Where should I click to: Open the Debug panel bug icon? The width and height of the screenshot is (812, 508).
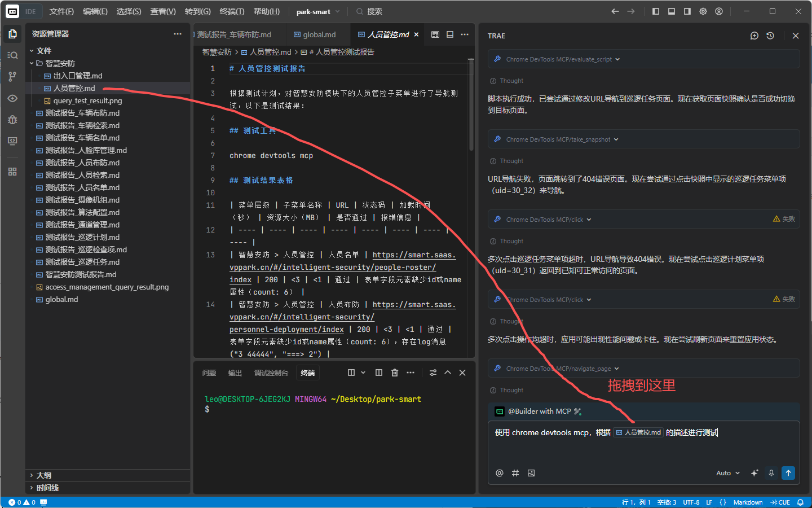(x=12, y=120)
